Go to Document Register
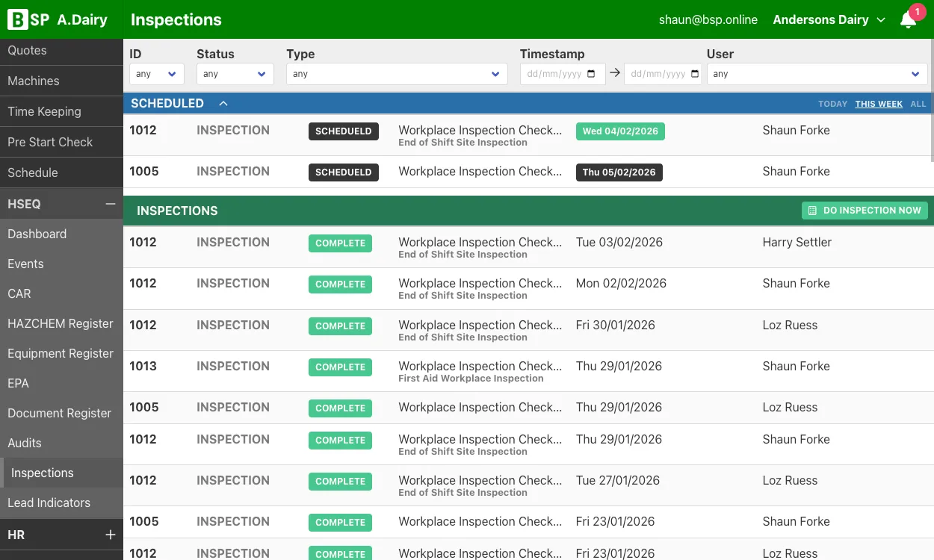934x560 pixels. (x=61, y=413)
